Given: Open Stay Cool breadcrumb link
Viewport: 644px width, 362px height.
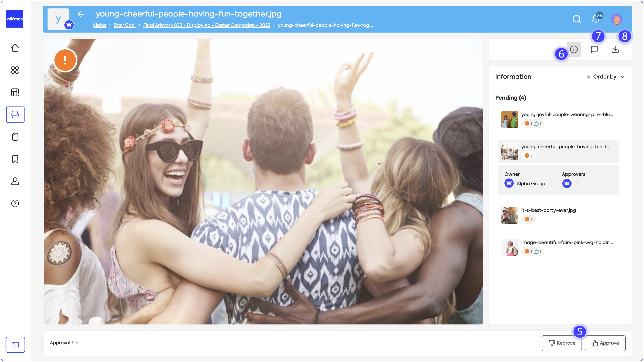Looking at the screenshot, I should pyautogui.click(x=124, y=25).
